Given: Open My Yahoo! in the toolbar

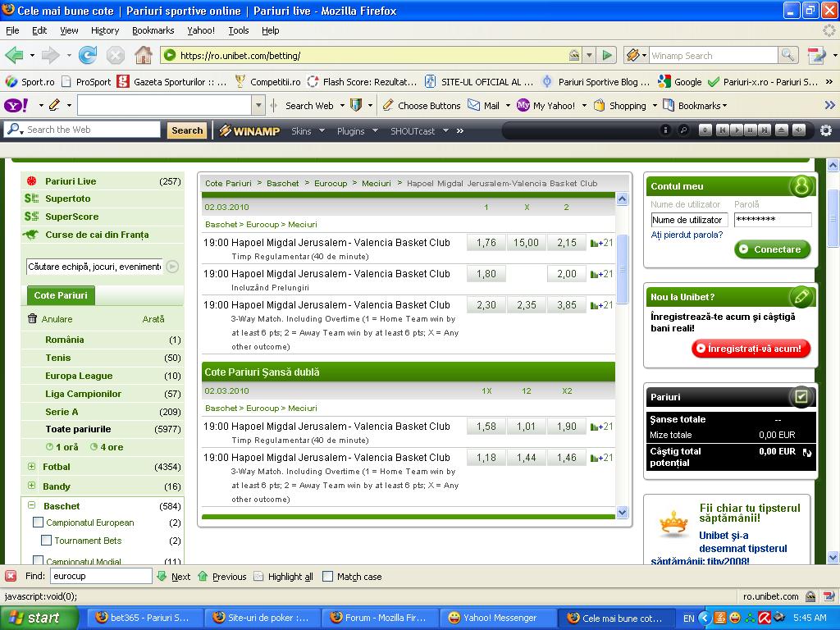Looking at the screenshot, I should (x=546, y=106).
